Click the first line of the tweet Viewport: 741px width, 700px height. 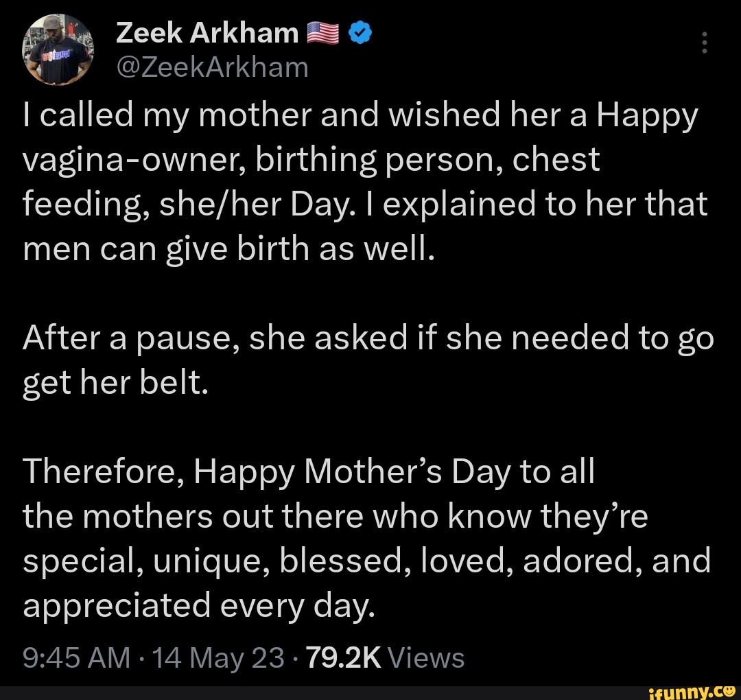coord(360,114)
